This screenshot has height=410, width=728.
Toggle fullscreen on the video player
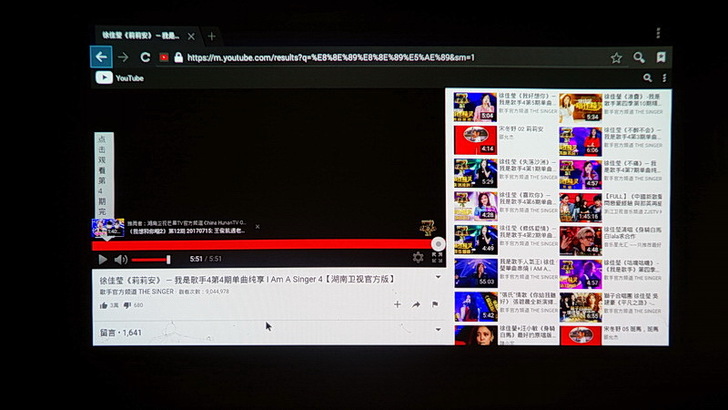(437, 258)
